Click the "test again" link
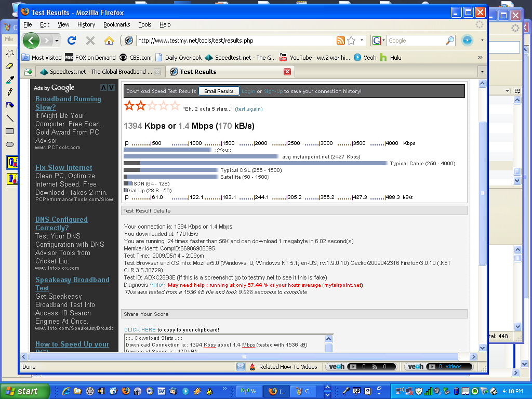Viewport: 532px width, 399px height. (x=249, y=109)
